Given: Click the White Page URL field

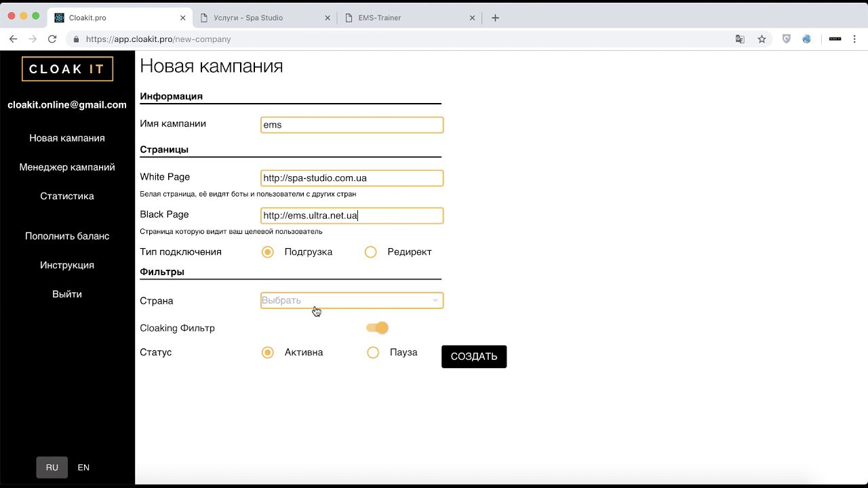Looking at the screenshot, I should [352, 178].
